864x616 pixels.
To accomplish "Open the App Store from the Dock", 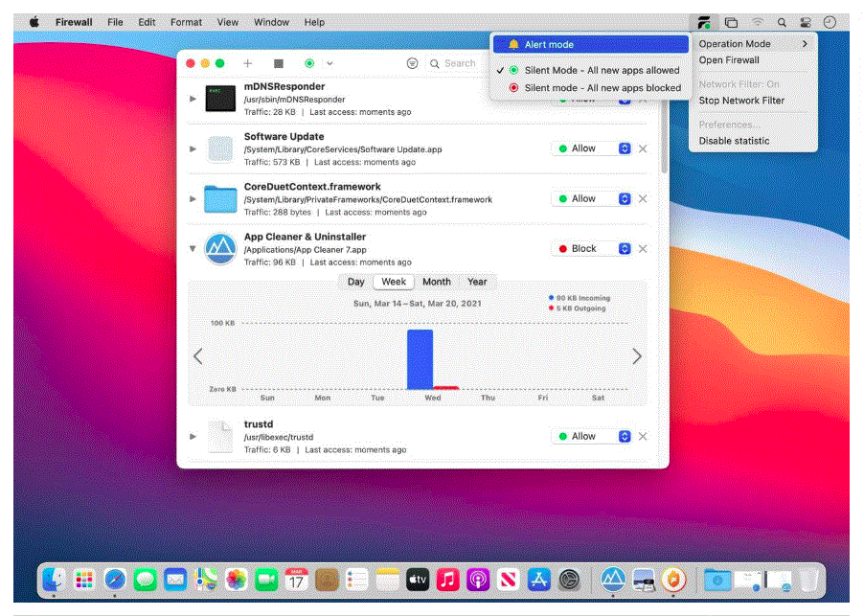I will (x=539, y=580).
